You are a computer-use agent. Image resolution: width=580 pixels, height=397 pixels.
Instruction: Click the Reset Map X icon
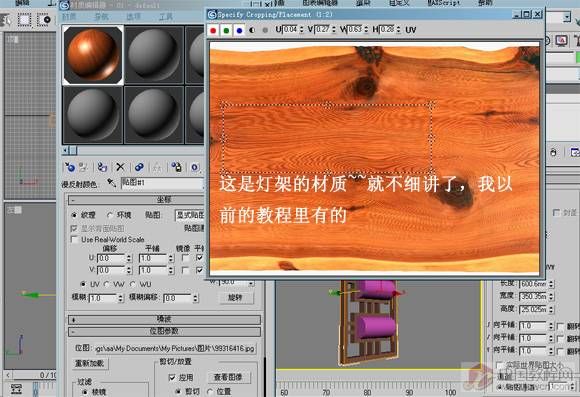(120, 167)
